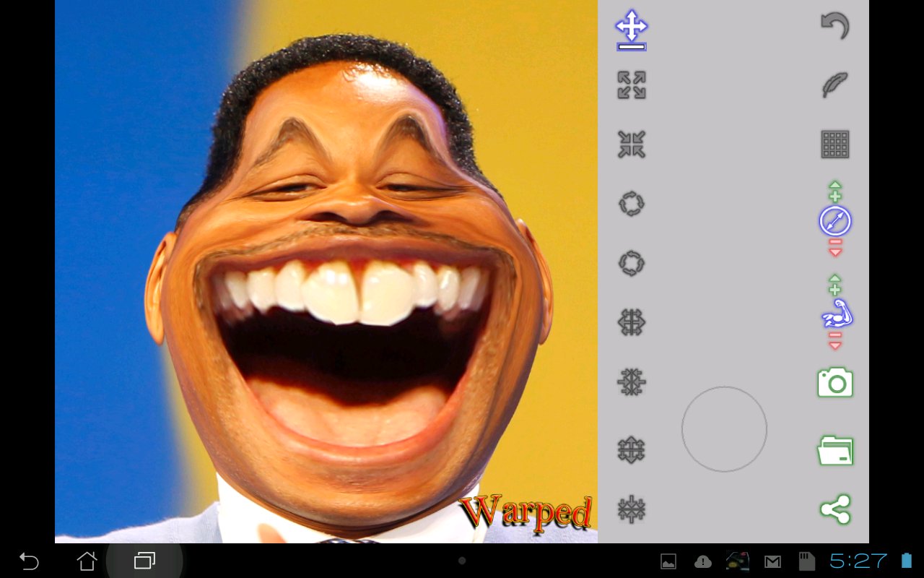Decrease the brush size
The height and width of the screenshot is (578, 924).
[835, 249]
